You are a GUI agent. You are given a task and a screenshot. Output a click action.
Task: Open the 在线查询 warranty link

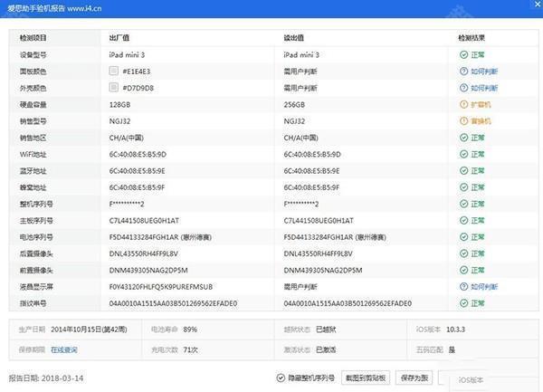tap(63, 349)
